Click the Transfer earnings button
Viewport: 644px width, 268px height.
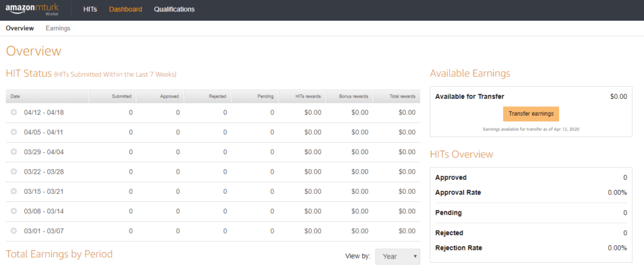[531, 113]
